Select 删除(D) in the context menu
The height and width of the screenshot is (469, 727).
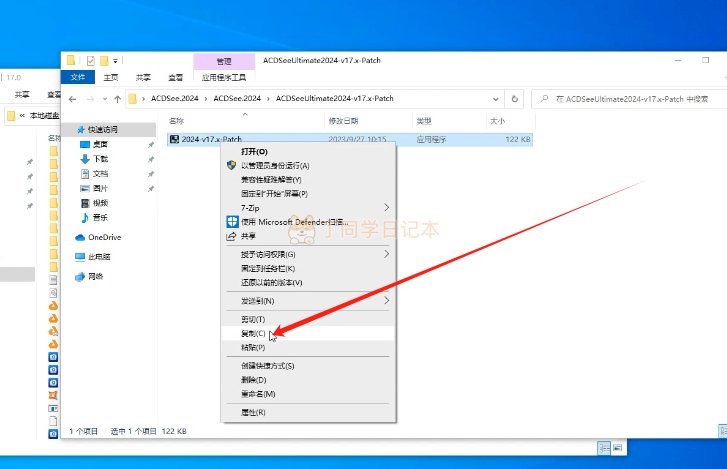(x=308, y=380)
